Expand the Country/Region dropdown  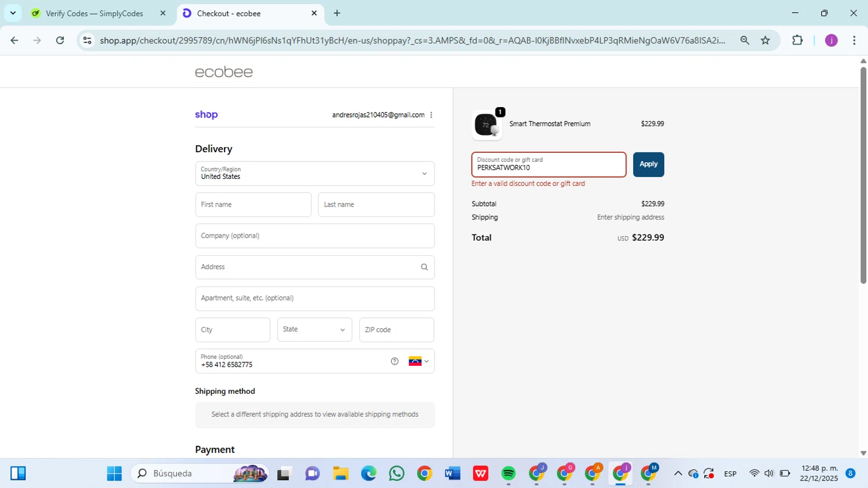click(315, 174)
